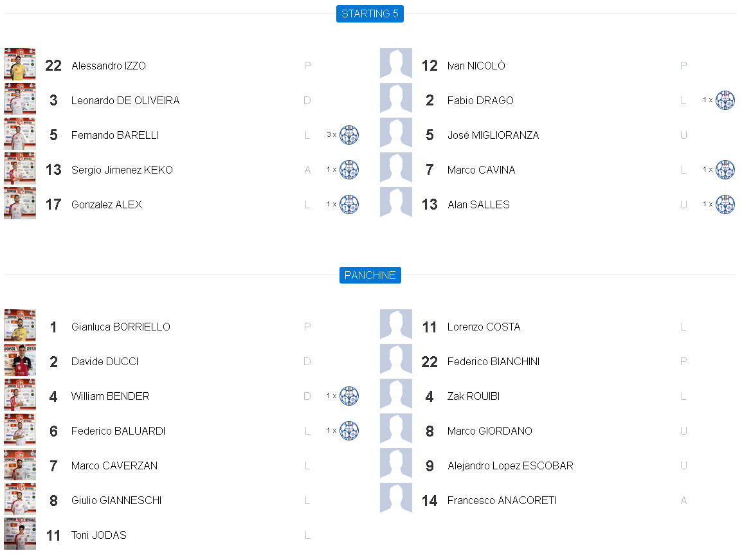Image resolution: width=742 pixels, height=560 pixels.
Task: Click goal ball icon beside Marco CAVINA
Action: pyautogui.click(x=725, y=170)
